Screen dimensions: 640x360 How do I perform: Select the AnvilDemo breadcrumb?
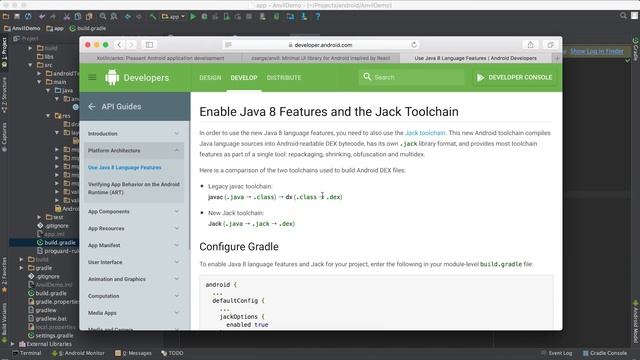click(22, 29)
